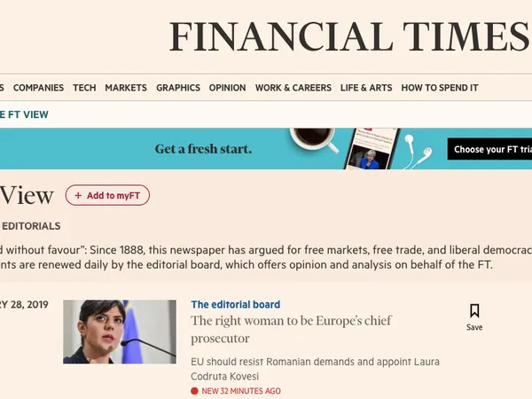Image resolution: width=532 pixels, height=399 pixels.
Task: Open Laura Codruta Kovesi article thumbnail
Action: (120, 332)
